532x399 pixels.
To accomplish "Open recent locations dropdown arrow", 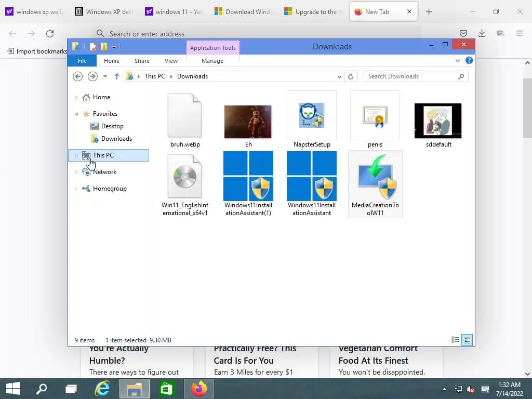I will tap(105, 76).
